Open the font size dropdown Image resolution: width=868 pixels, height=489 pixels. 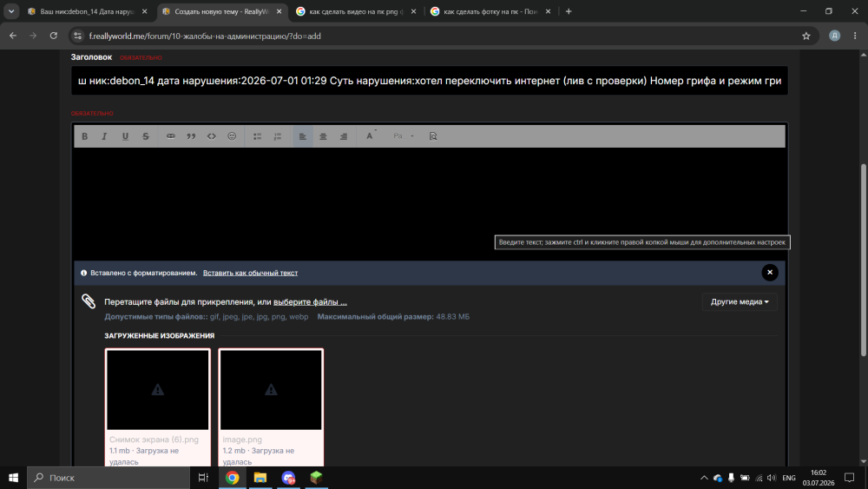coord(403,136)
